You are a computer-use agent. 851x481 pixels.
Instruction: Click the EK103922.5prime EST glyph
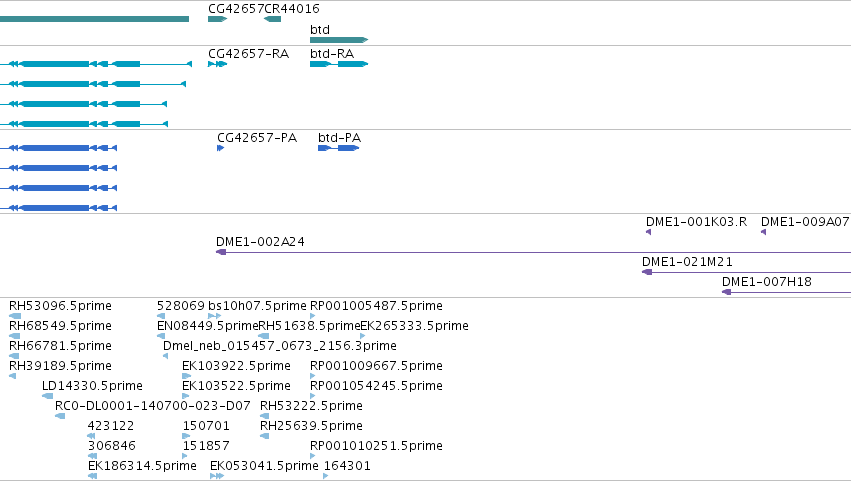187,376
